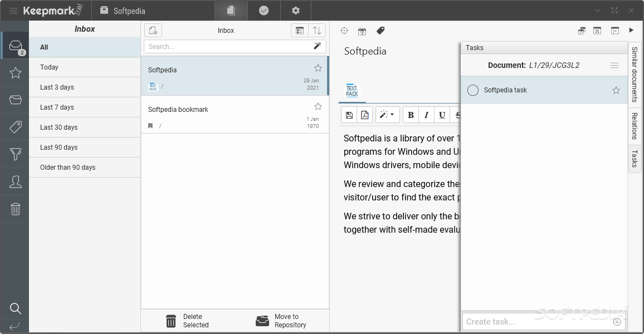Open the Search magnifier in left sidebar
Viewport: 644px width, 334px height.
point(16,308)
